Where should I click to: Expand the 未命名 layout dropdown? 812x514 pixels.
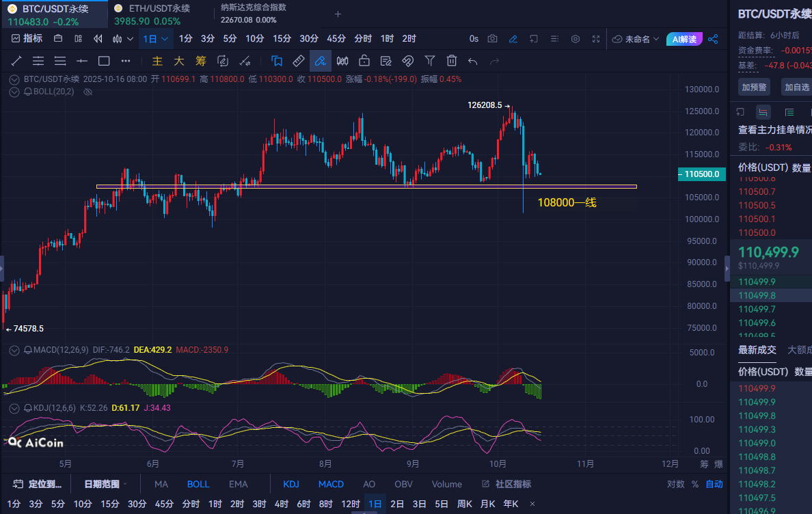click(x=636, y=39)
